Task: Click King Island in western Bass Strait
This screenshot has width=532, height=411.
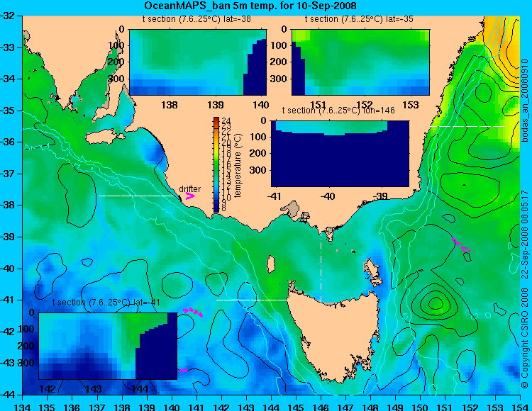Action: click(x=270, y=264)
